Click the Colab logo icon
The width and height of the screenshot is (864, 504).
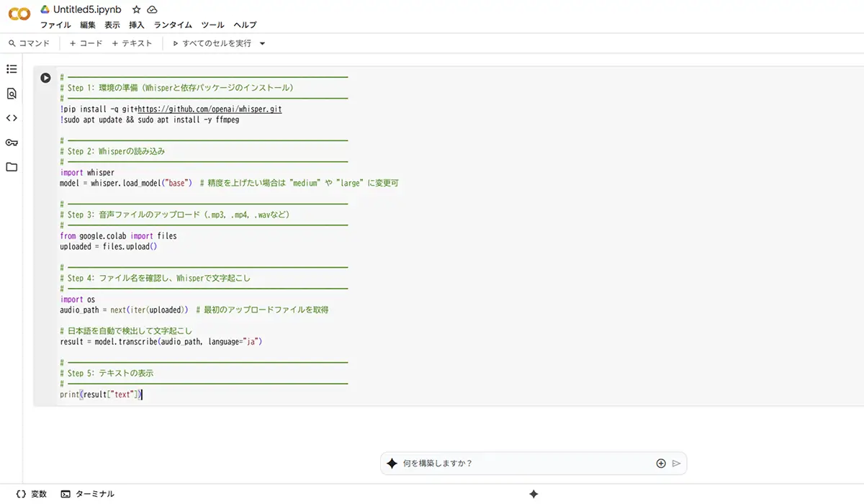19,14
